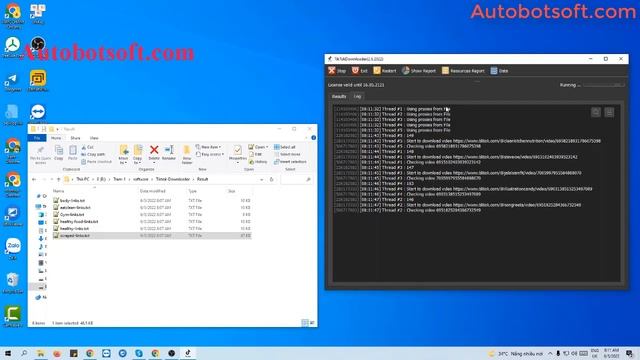Click the software breadcrumb
This screenshot has width=640, height=360.
(141, 179)
